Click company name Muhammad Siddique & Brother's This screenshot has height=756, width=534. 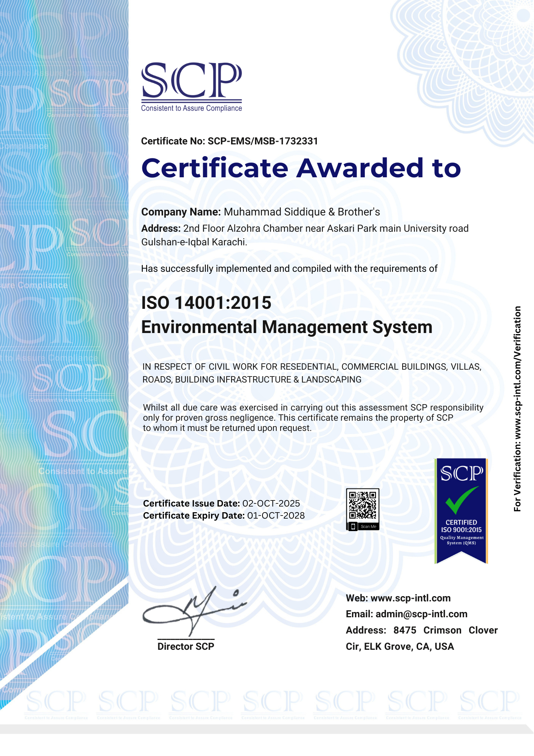pos(302,212)
